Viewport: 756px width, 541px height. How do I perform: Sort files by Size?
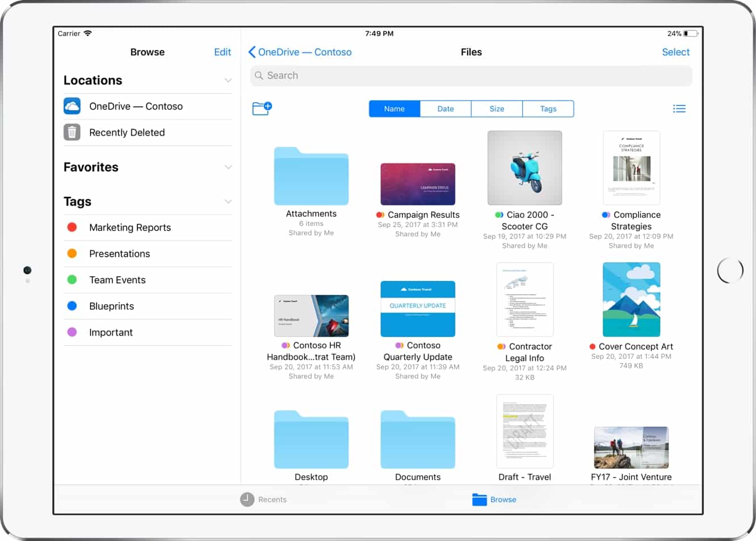coord(497,109)
